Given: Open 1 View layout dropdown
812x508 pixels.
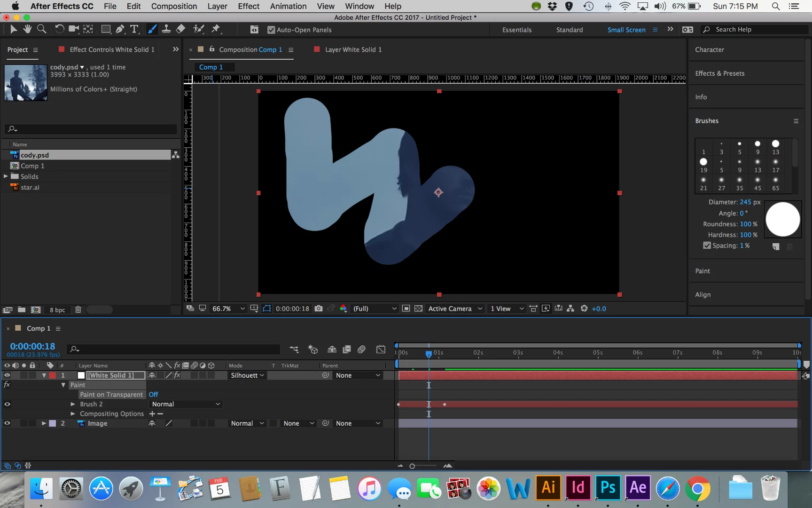Looking at the screenshot, I should (507, 309).
